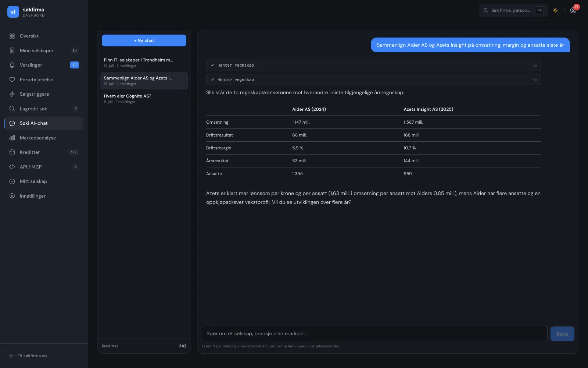Click the 14 badge on Mine selskaper
Viewport: 588px width, 368px height.
point(75,51)
